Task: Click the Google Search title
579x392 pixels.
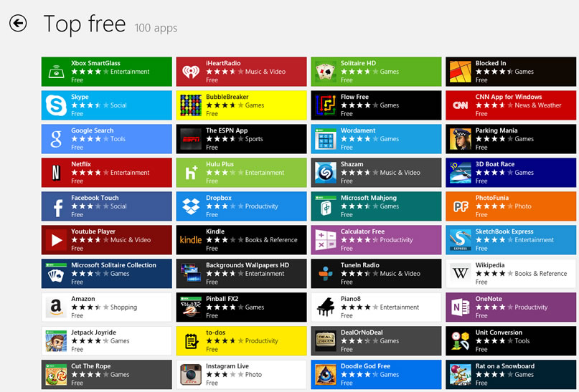Action: (92, 130)
